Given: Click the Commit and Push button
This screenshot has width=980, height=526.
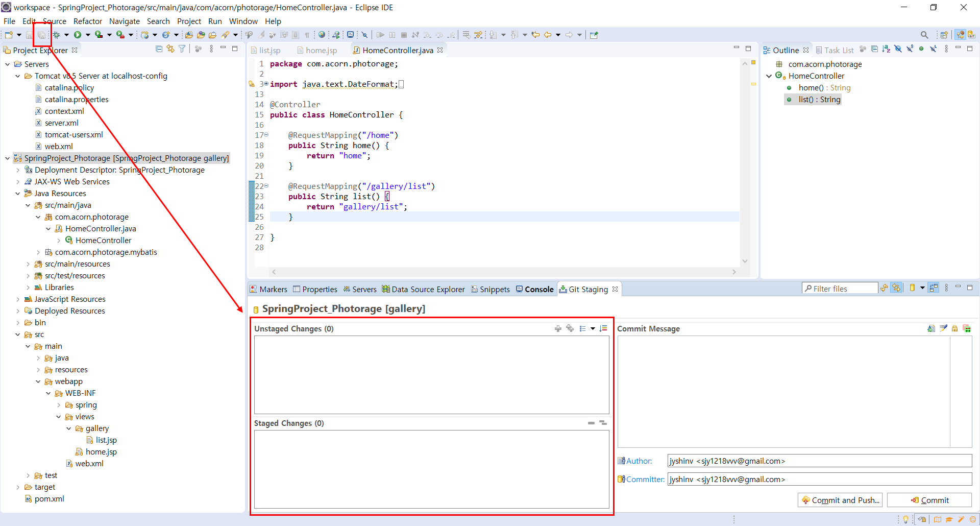Looking at the screenshot, I should click(x=840, y=500).
